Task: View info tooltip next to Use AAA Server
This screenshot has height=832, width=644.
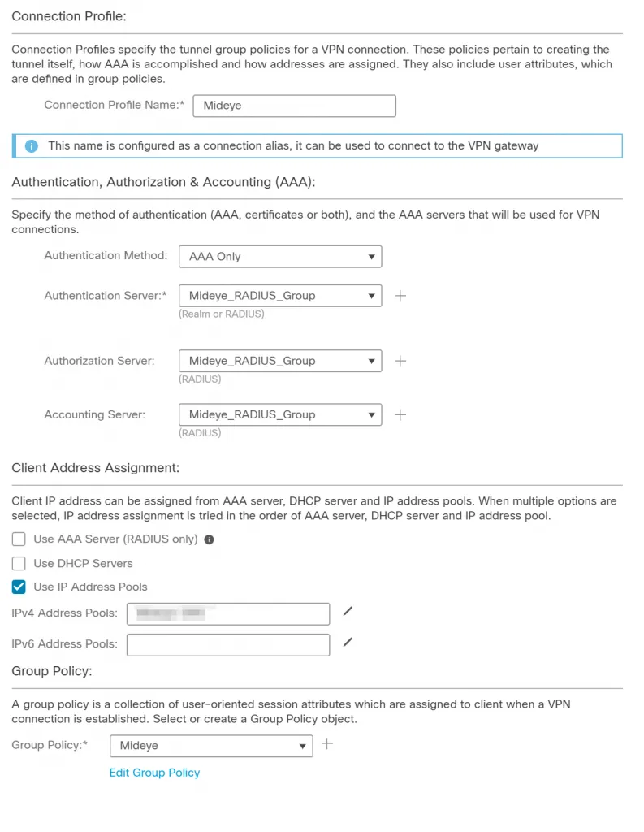Action: click(x=209, y=539)
